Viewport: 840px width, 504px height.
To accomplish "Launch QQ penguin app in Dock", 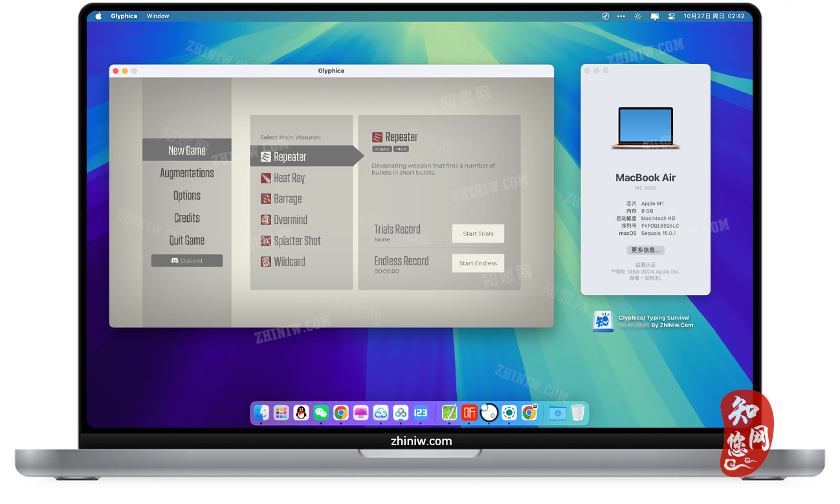I will [301, 413].
